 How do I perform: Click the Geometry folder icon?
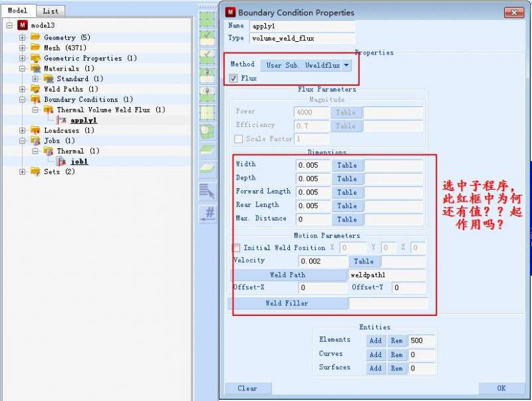[x=35, y=37]
